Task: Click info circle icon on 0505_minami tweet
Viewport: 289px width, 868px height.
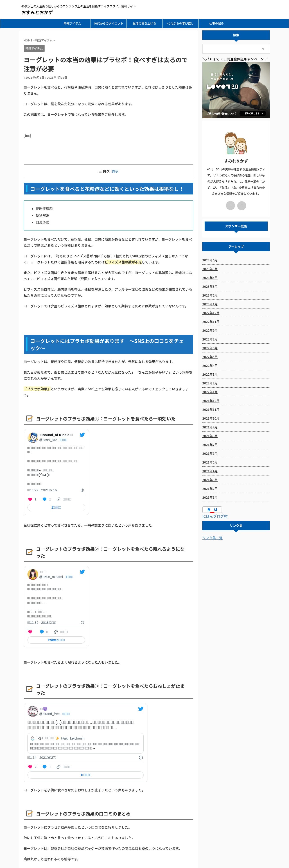Action: (82, 623)
